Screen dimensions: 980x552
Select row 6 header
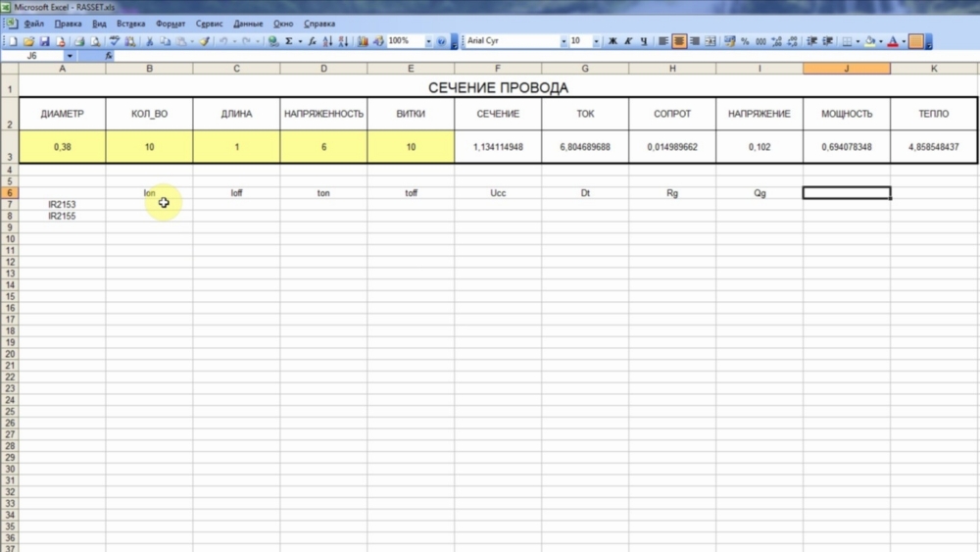(10, 192)
